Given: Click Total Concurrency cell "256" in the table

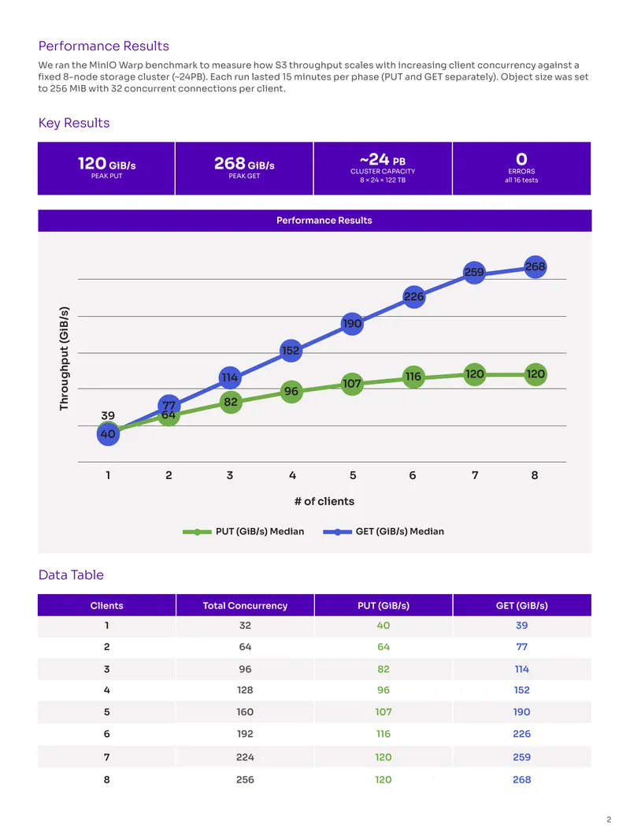Looking at the screenshot, I should [x=245, y=779].
